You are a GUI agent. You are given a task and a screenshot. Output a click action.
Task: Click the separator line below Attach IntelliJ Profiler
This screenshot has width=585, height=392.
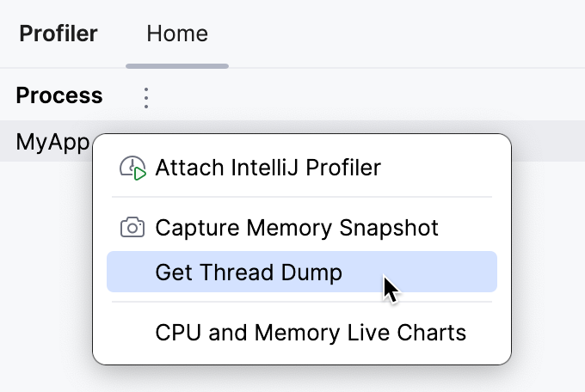tap(301, 197)
